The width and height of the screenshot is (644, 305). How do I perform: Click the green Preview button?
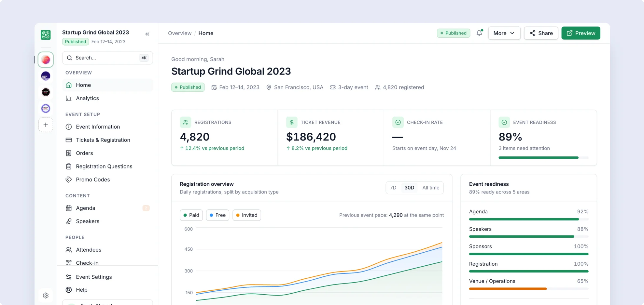(x=581, y=33)
